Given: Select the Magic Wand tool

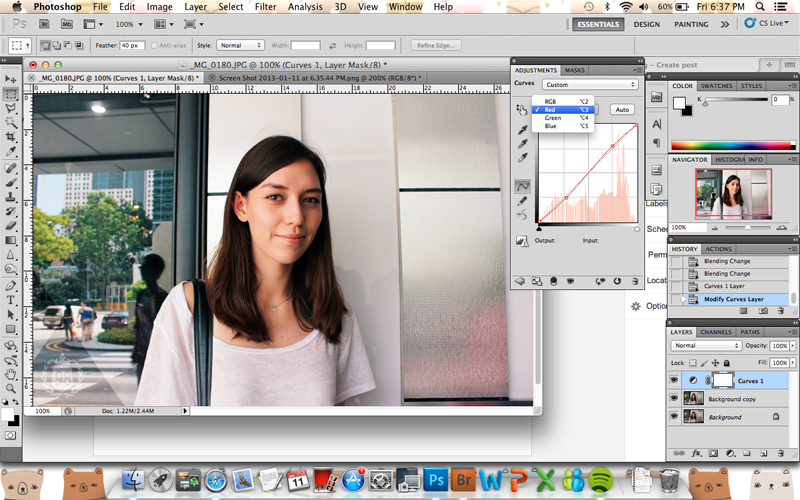Looking at the screenshot, I should pos(10,122).
